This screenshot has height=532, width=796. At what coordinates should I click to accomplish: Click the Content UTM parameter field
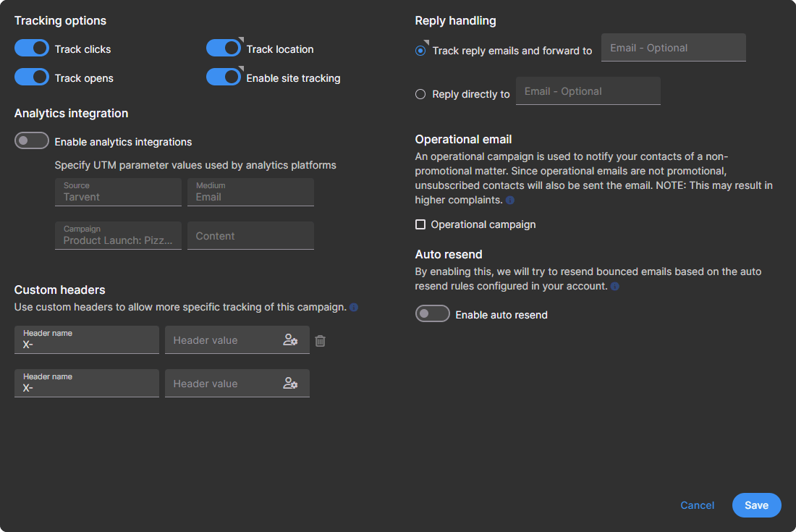tap(250, 235)
